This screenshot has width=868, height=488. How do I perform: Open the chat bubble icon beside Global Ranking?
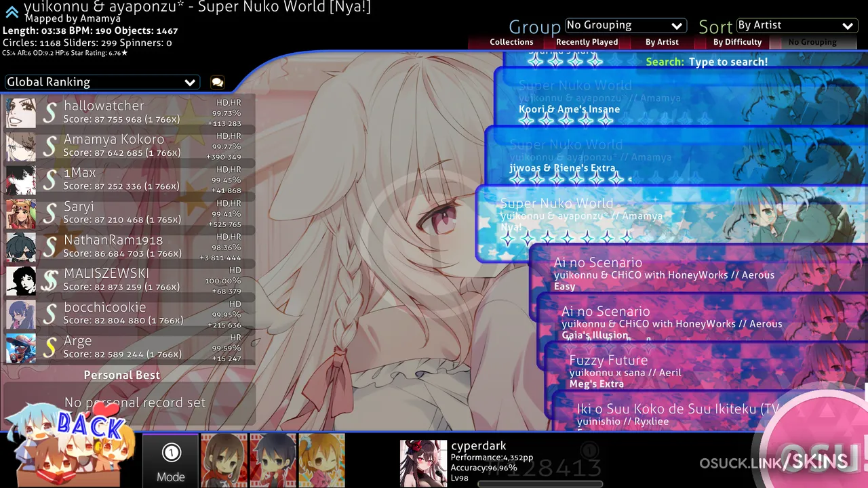pyautogui.click(x=217, y=82)
